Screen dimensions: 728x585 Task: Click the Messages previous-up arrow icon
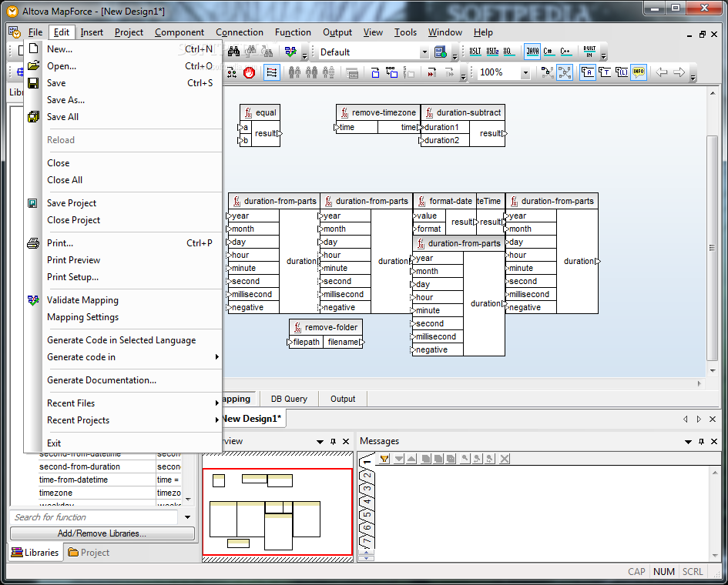411,459
